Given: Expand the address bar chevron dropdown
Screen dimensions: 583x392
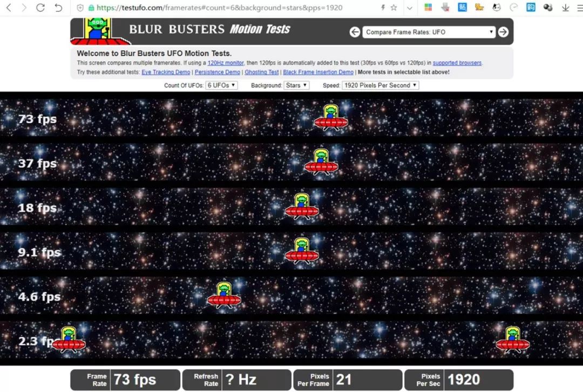Looking at the screenshot, I should point(409,8).
